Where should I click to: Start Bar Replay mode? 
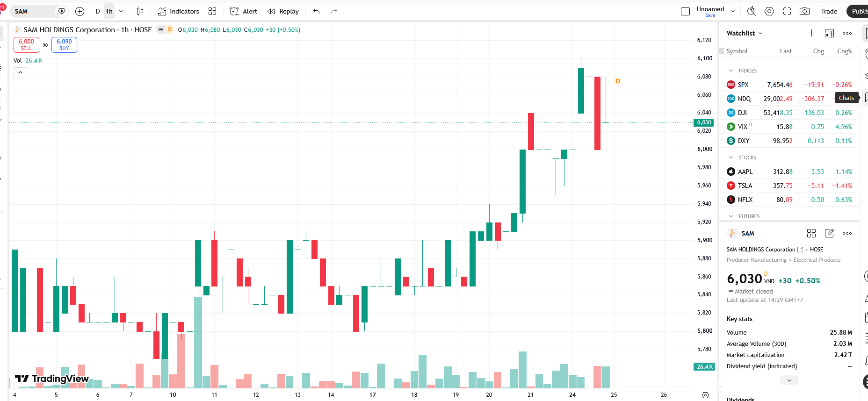point(283,11)
